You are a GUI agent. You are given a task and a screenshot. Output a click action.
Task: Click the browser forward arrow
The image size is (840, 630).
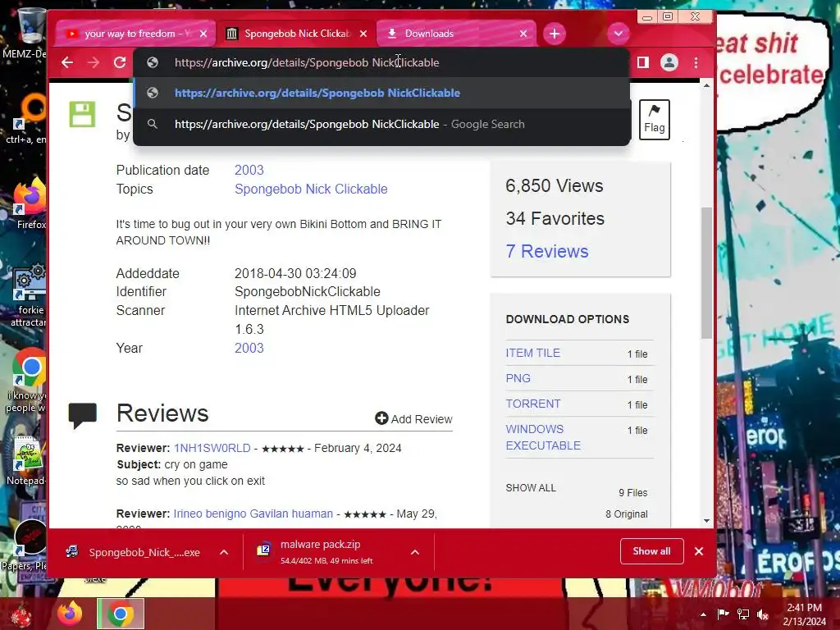tap(94, 62)
